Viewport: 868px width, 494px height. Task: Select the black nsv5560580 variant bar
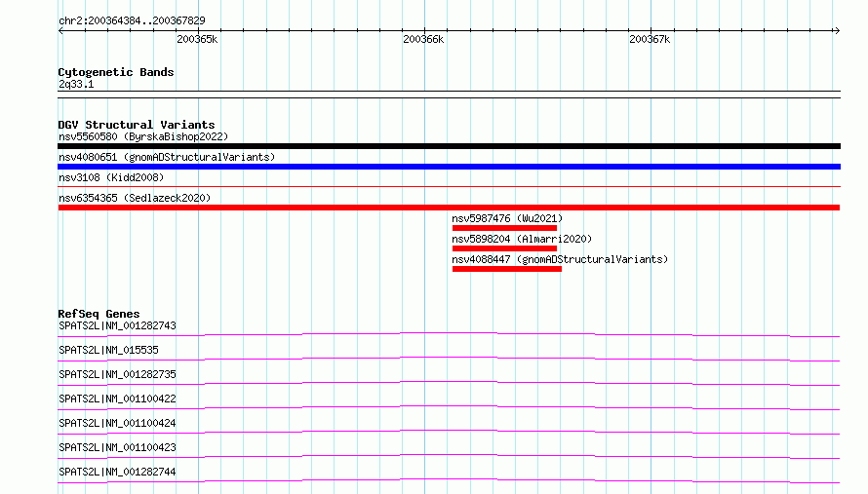click(x=449, y=146)
